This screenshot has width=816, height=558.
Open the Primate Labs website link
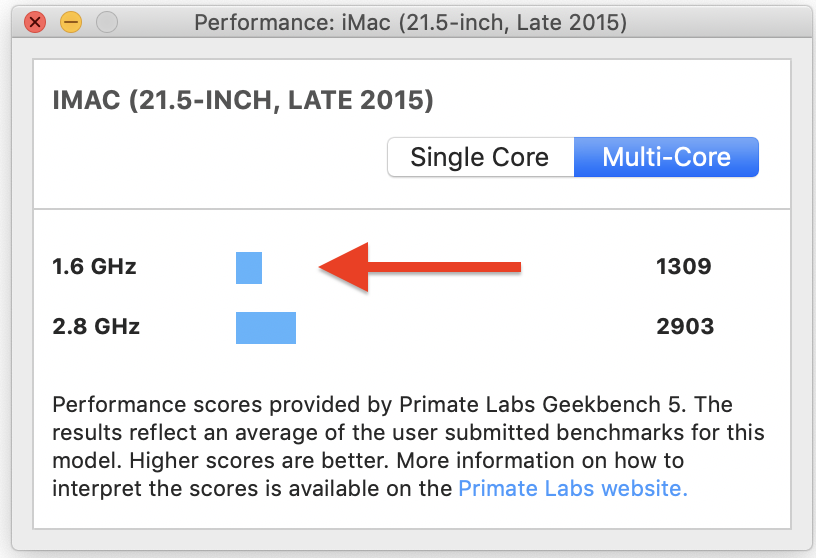coord(572,489)
